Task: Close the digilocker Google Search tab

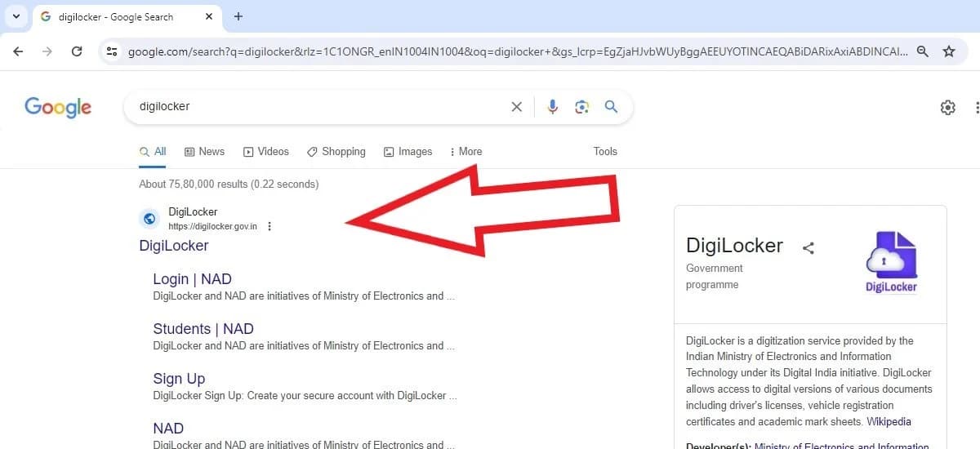Action: click(x=211, y=16)
